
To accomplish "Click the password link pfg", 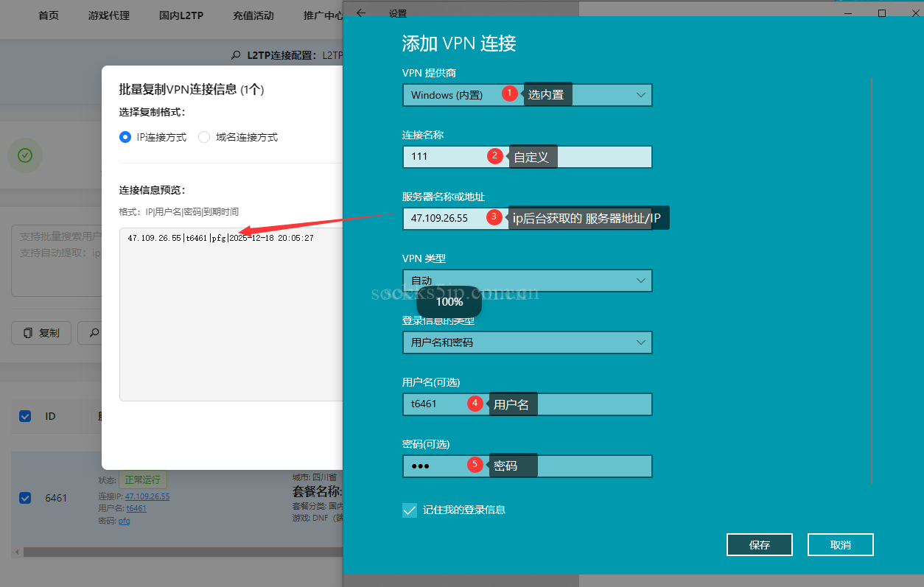I will click(125, 521).
